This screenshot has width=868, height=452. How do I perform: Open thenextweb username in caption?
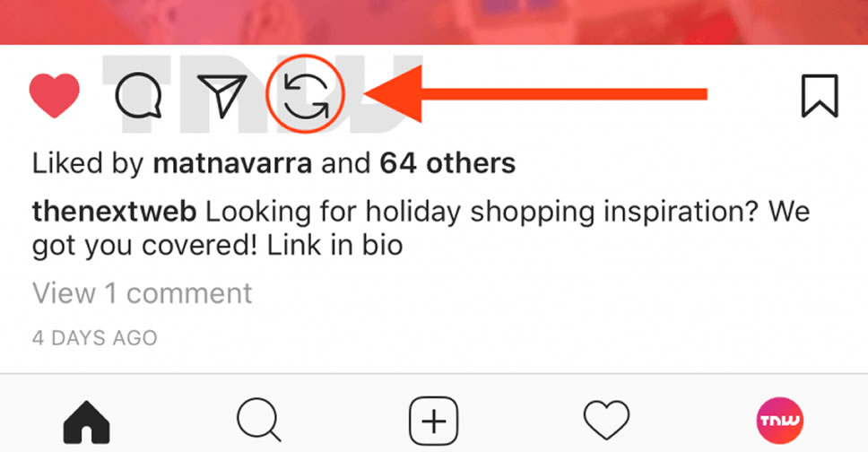point(114,212)
